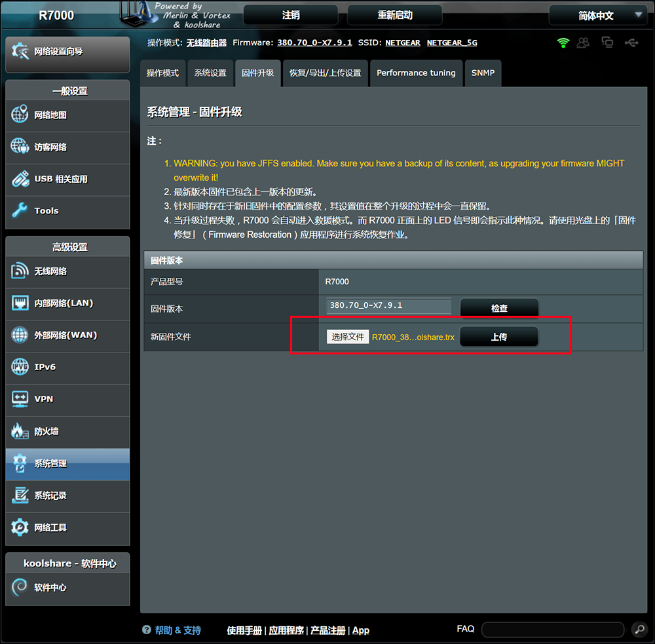Click the 上传 upload button
The height and width of the screenshot is (644, 655).
(x=498, y=336)
